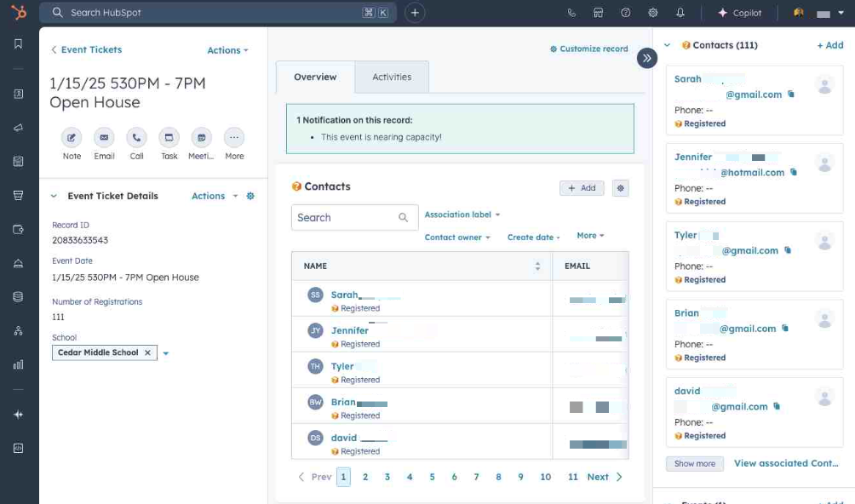Click the Email action icon
855x504 pixels.
tap(104, 138)
